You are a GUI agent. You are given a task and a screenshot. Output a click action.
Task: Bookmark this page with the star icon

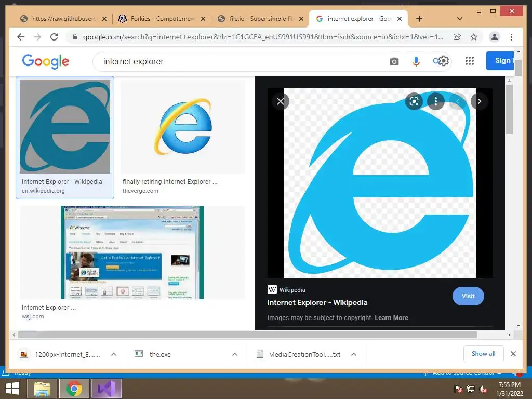[474, 37]
